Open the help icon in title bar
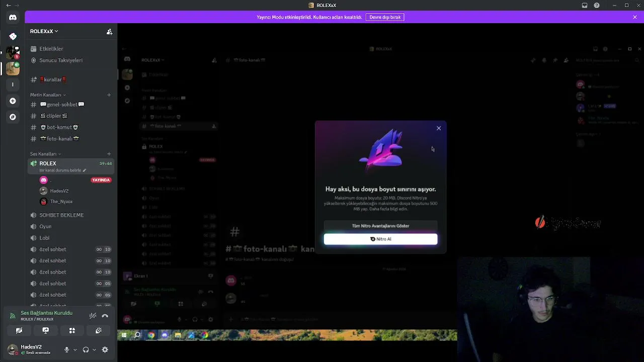 click(x=597, y=6)
